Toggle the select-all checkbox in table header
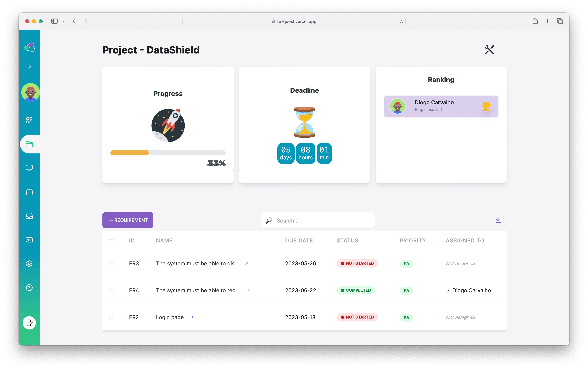 coord(111,241)
